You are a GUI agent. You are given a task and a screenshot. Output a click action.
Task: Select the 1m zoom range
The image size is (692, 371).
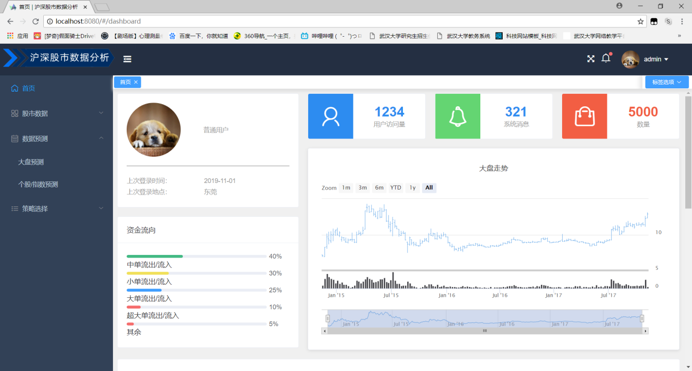[x=346, y=187]
